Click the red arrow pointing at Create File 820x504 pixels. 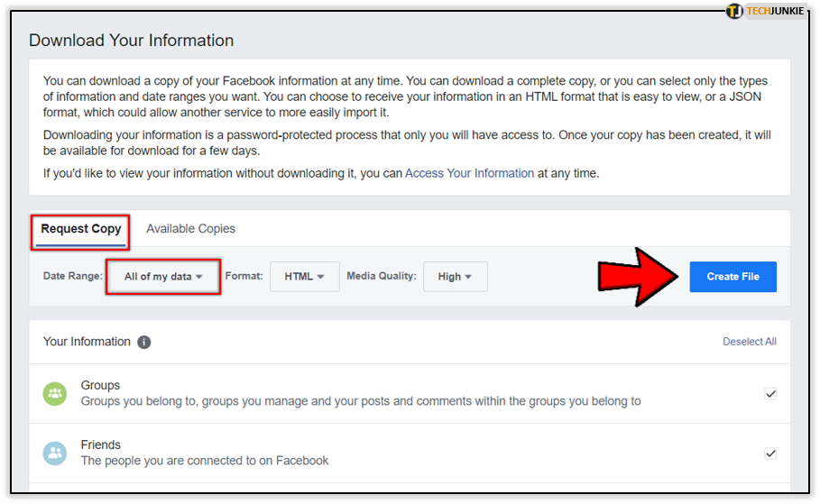(639, 277)
